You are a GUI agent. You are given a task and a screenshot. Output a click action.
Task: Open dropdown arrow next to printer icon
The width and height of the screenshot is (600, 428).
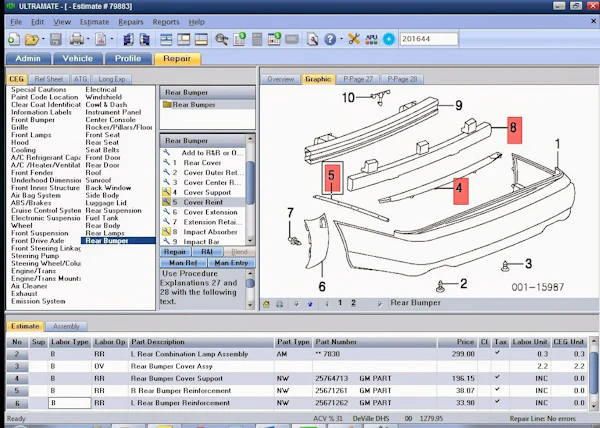[88, 39]
